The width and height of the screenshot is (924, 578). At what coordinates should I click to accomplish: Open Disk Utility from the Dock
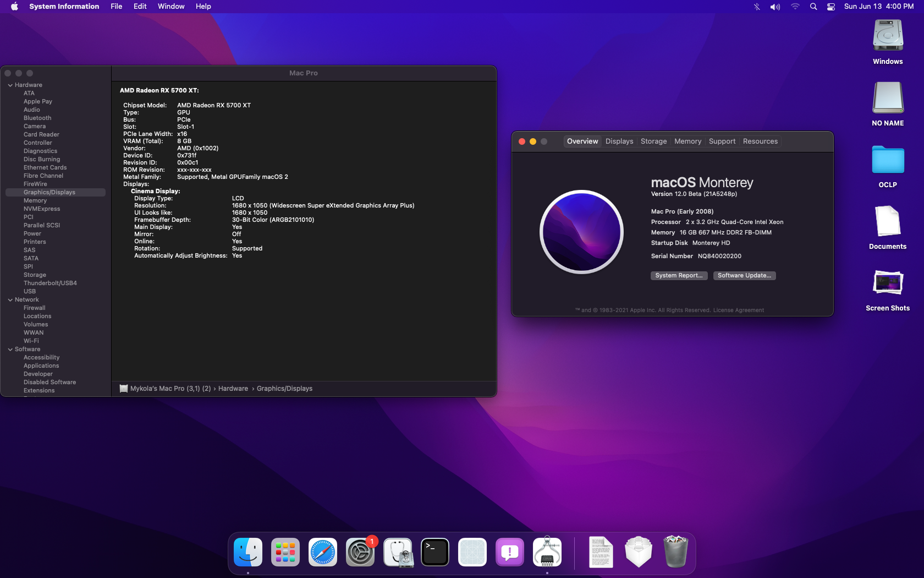(x=398, y=552)
